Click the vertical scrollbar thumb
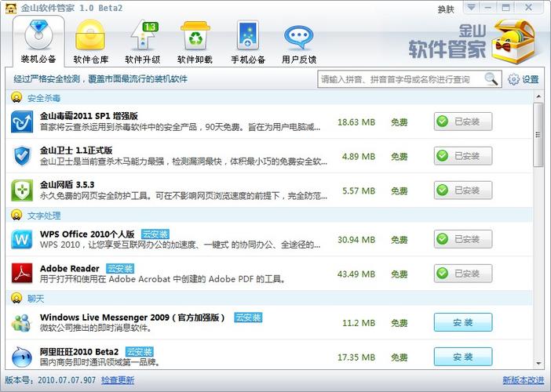 click(538, 134)
